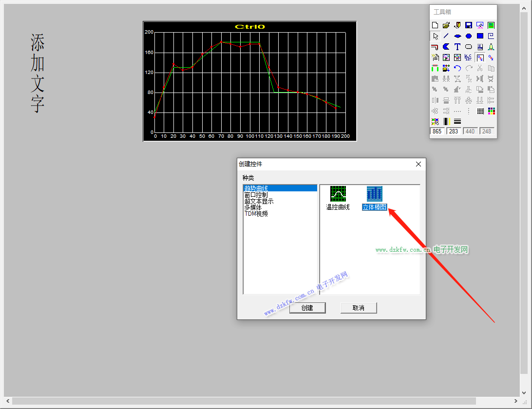The width and height of the screenshot is (532, 409).
Task: Create a new blank picture icon
Action: pyautogui.click(x=435, y=25)
